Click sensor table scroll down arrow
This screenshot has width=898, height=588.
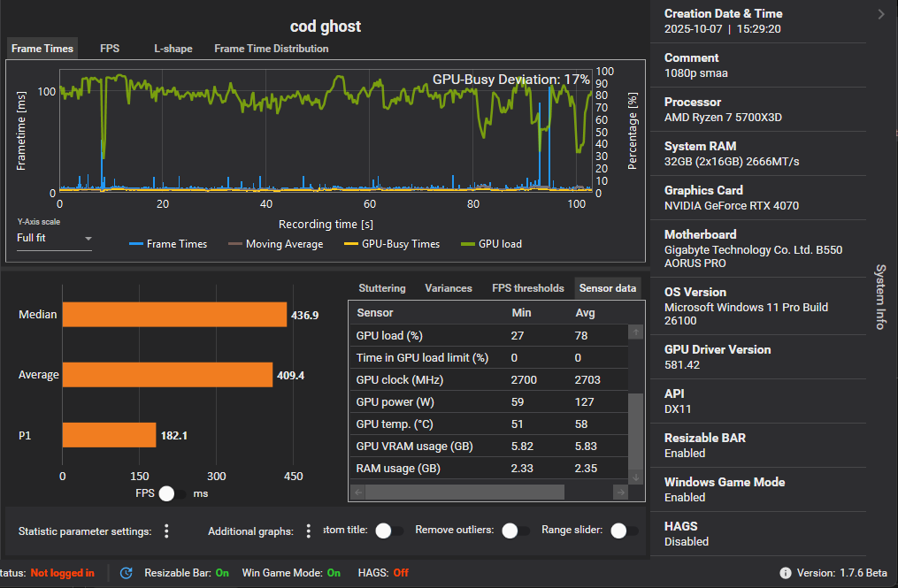pos(636,477)
